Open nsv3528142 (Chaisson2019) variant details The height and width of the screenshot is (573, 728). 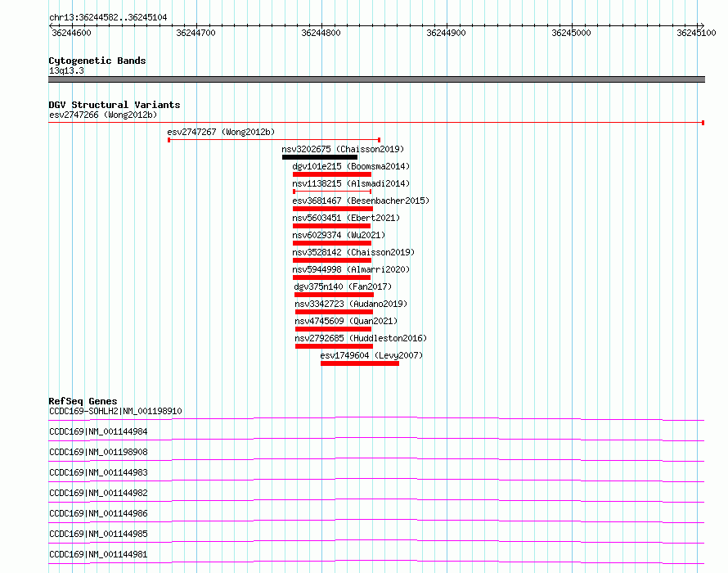coord(353,252)
